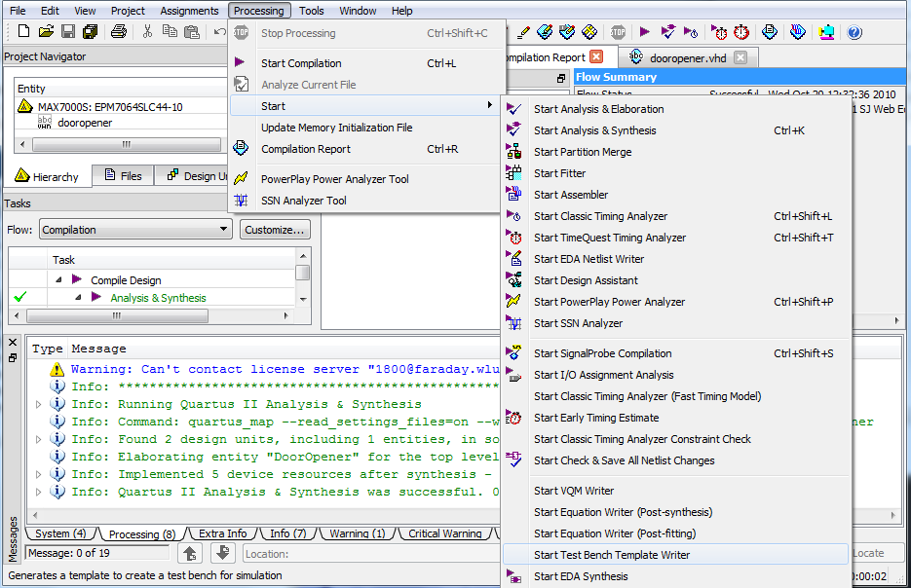
Task: Choose Start TimeQuest Timing Analyzer
Action: click(x=675, y=238)
